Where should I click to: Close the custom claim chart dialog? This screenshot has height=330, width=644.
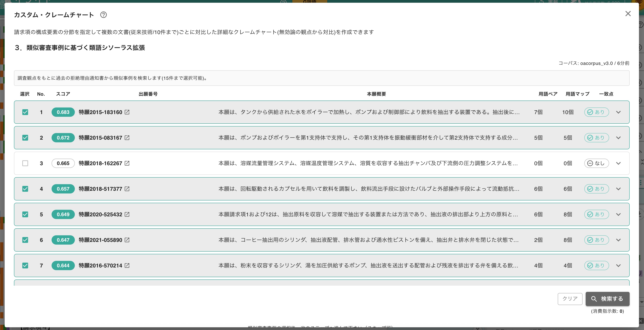628,14
